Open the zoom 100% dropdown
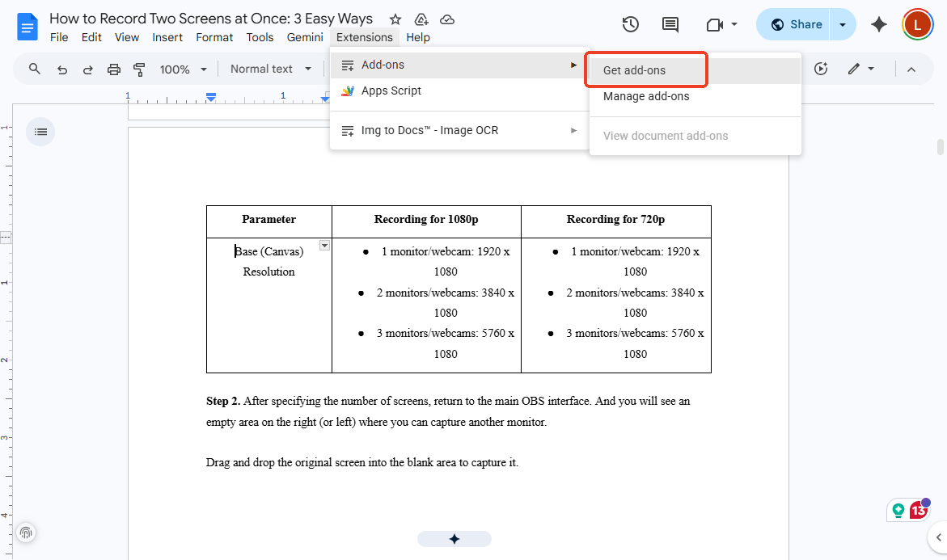 [x=184, y=69]
